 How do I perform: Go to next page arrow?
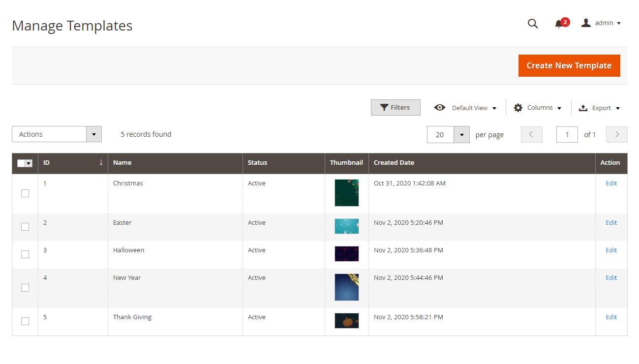click(x=617, y=134)
